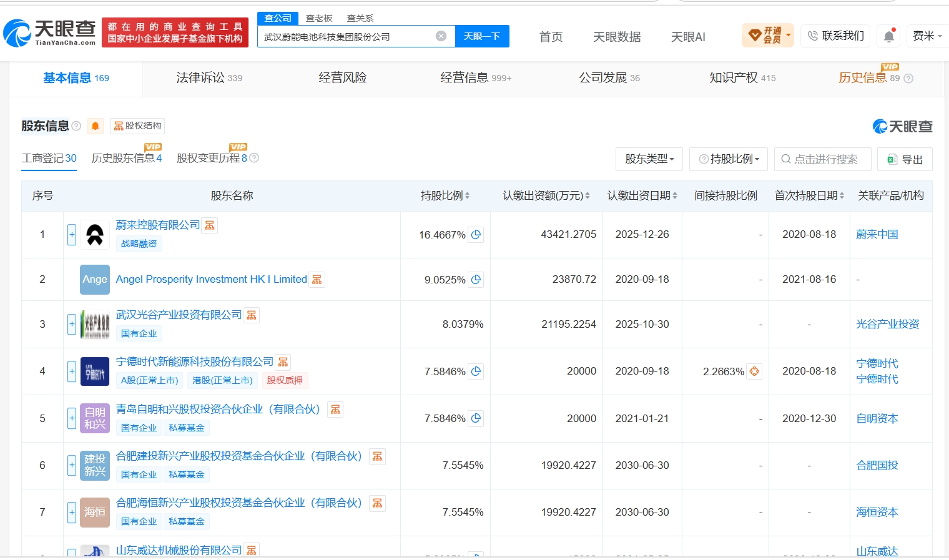Open equity structure icon next to 蔚来控股有限公司
Viewport: 949px width, 560px height.
tap(210, 225)
